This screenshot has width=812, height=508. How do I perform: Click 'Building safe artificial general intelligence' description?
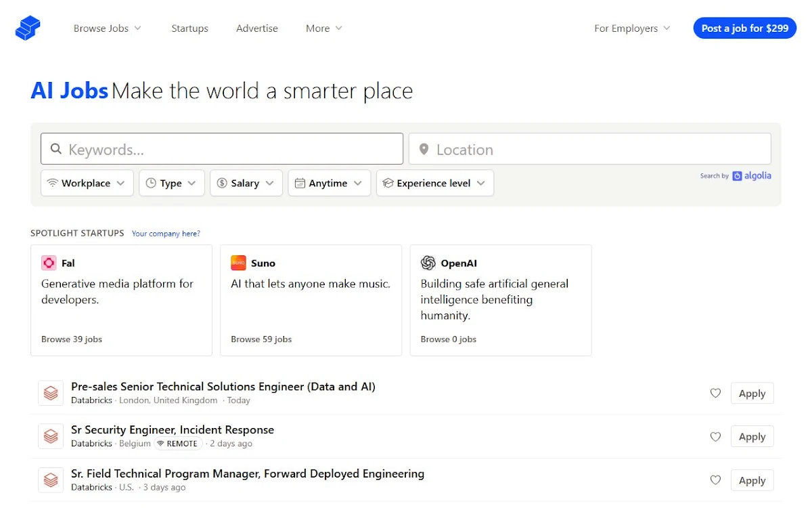pyautogui.click(x=495, y=299)
